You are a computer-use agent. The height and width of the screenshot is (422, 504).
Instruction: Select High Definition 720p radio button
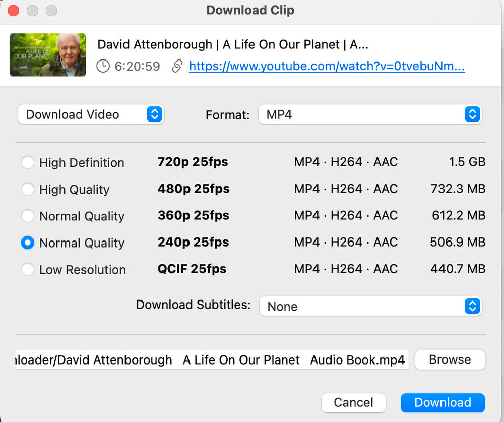(28, 163)
